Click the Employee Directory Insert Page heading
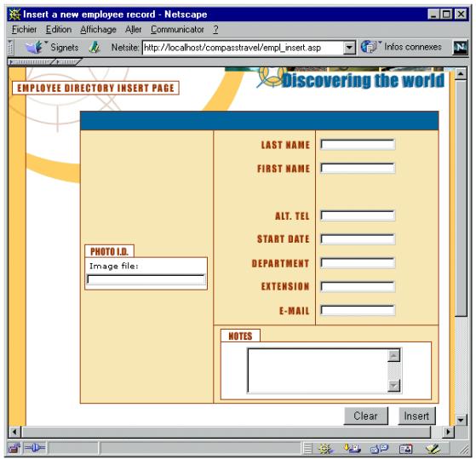This screenshot has height=459, width=476. tap(95, 88)
